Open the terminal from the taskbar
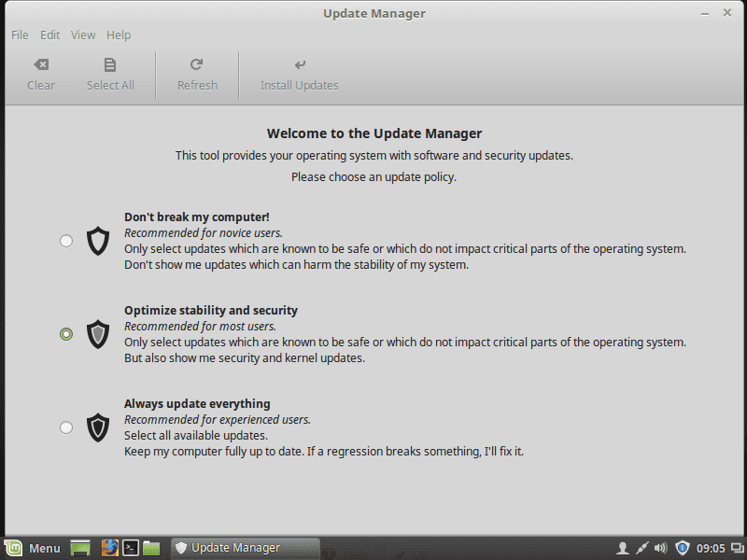 click(131, 548)
